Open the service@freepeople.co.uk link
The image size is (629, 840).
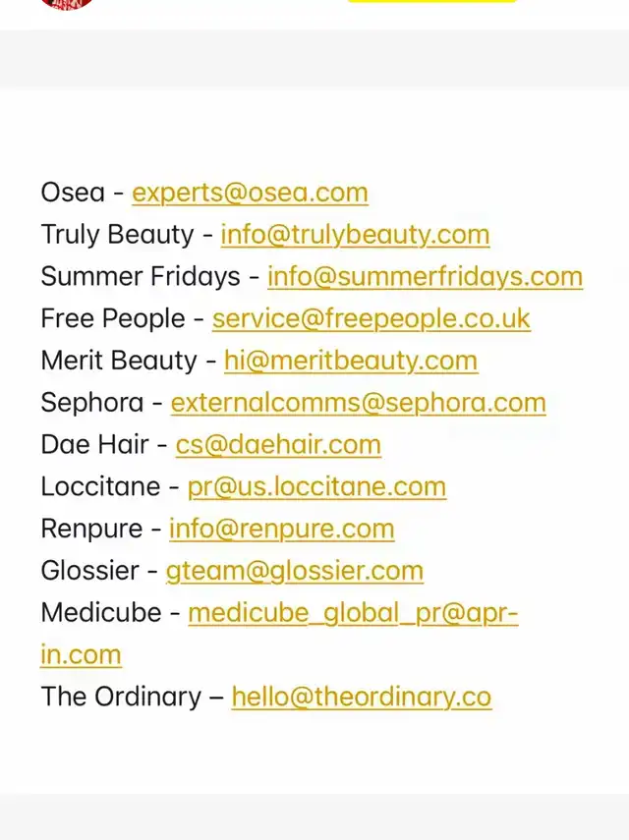click(x=372, y=318)
